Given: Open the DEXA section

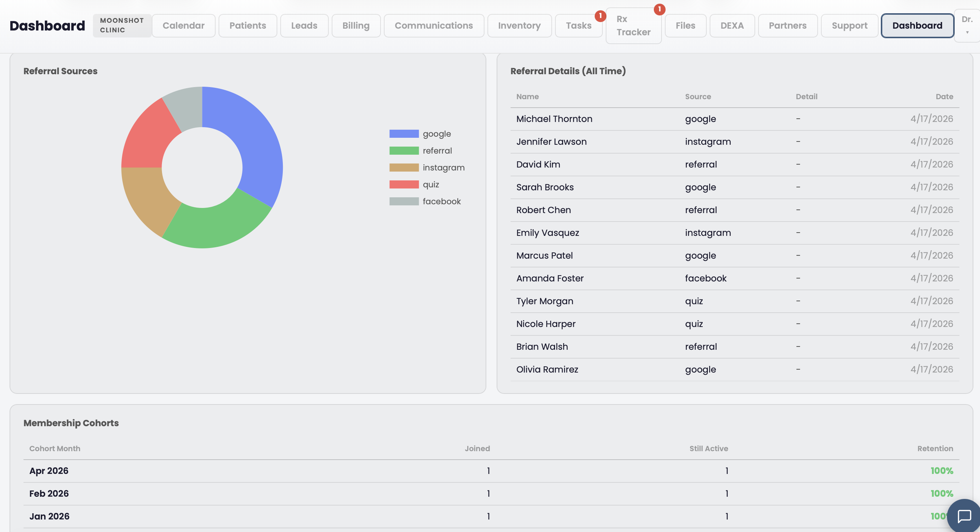Looking at the screenshot, I should click(732, 25).
